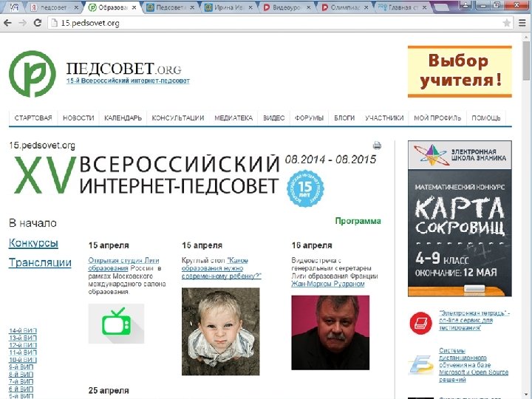The width and height of the screenshot is (532, 399).
Task: Open the КАЛЕНДАРЬ menu item
Action: coord(123,117)
